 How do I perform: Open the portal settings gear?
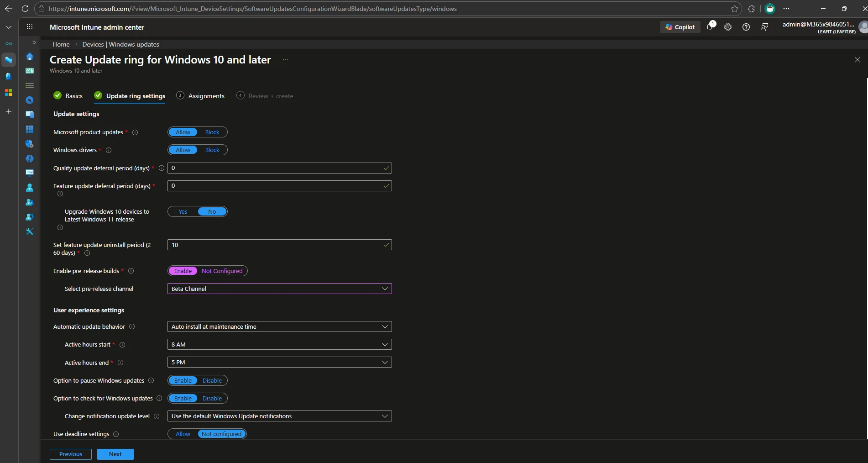tap(728, 27)
